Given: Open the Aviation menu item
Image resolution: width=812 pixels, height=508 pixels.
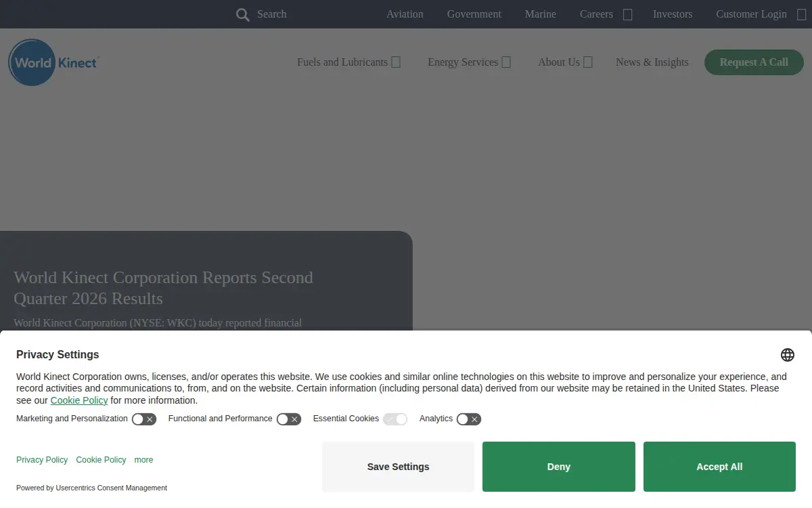Looking at the screenshot, I should coord(405,14).
